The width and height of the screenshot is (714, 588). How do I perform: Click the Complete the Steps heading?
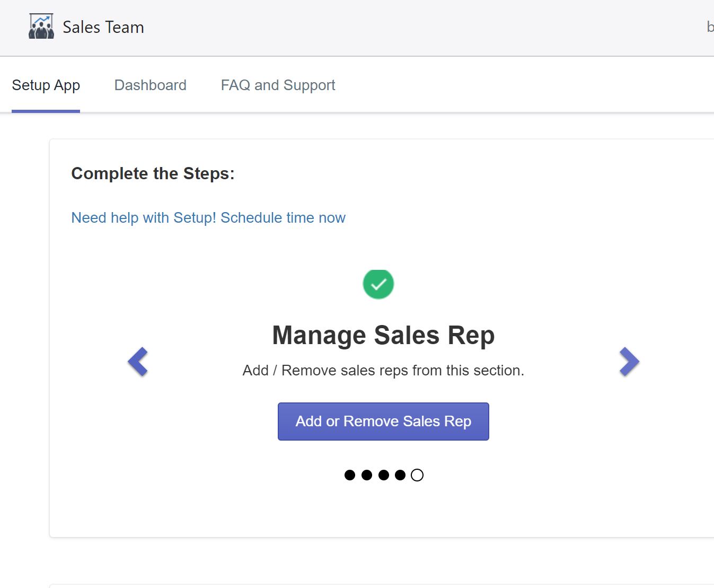click(153, 173)
